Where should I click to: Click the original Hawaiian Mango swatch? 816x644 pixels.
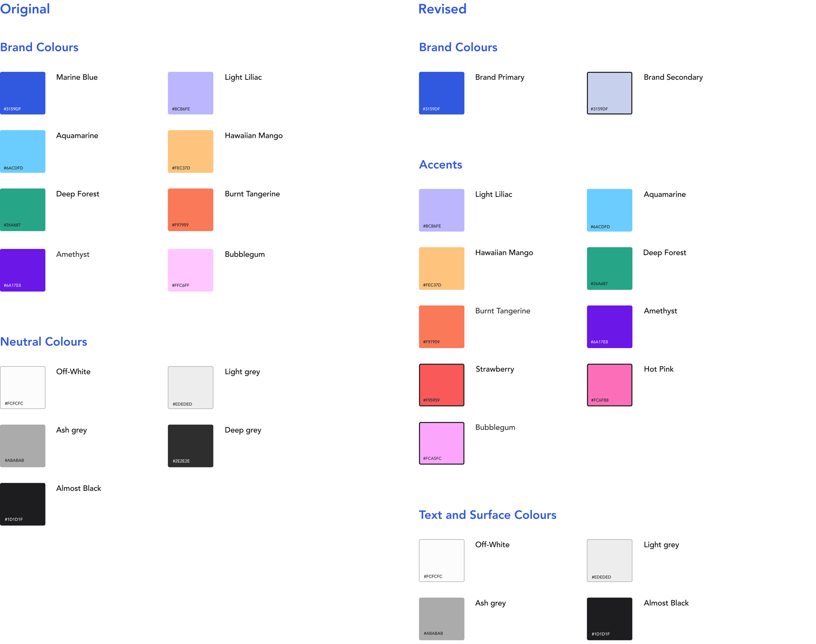pyautogui.click(x=190, y=151)
